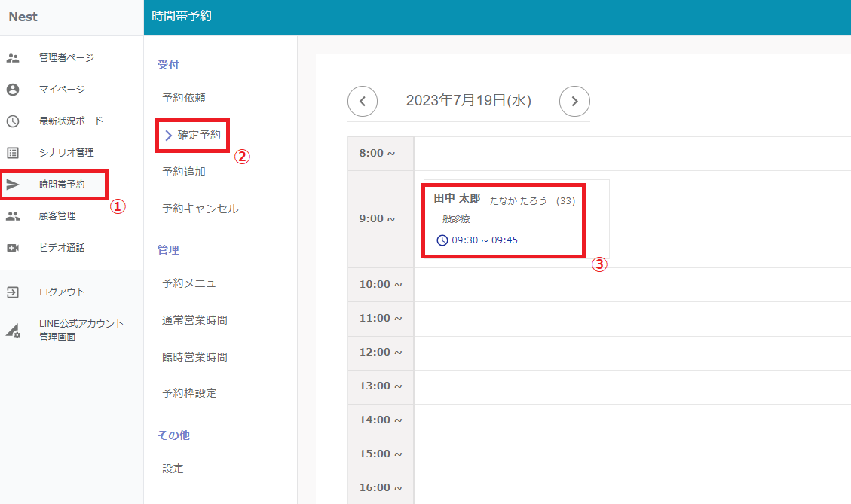Open 通常営業時間 settings
Image resolution: width=851 pixels, height=504 pixels.
tap(194, 320)
